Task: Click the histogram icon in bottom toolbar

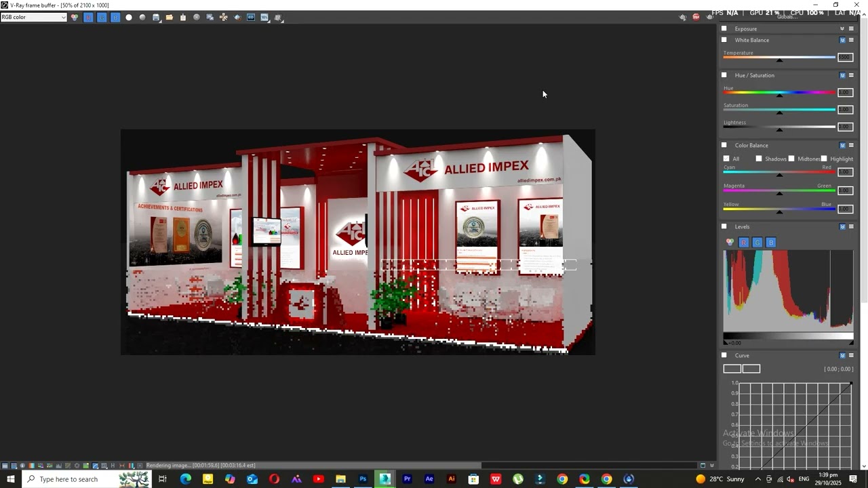Action: 59,466
